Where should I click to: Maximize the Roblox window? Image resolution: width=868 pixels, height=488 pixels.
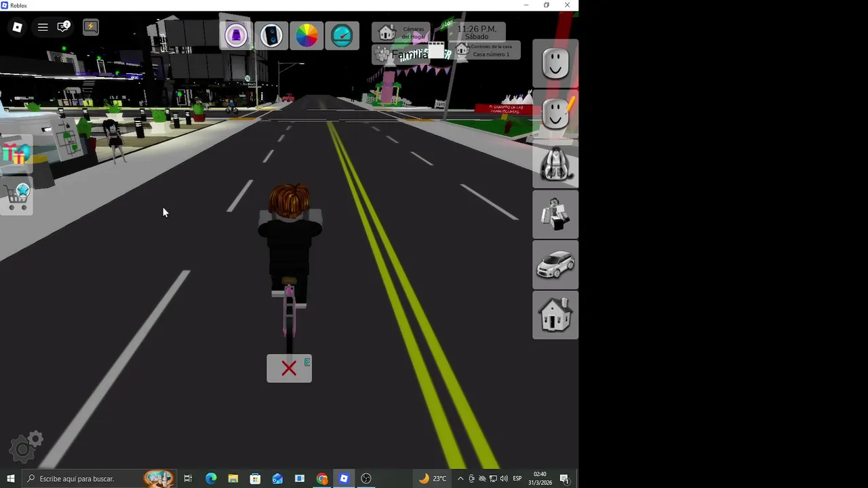click(547, 5)
